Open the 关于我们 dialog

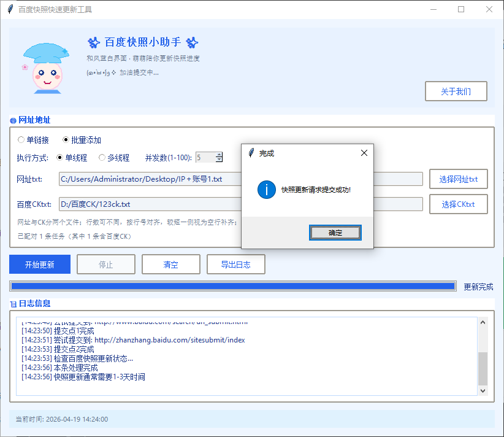coord(456,91)
